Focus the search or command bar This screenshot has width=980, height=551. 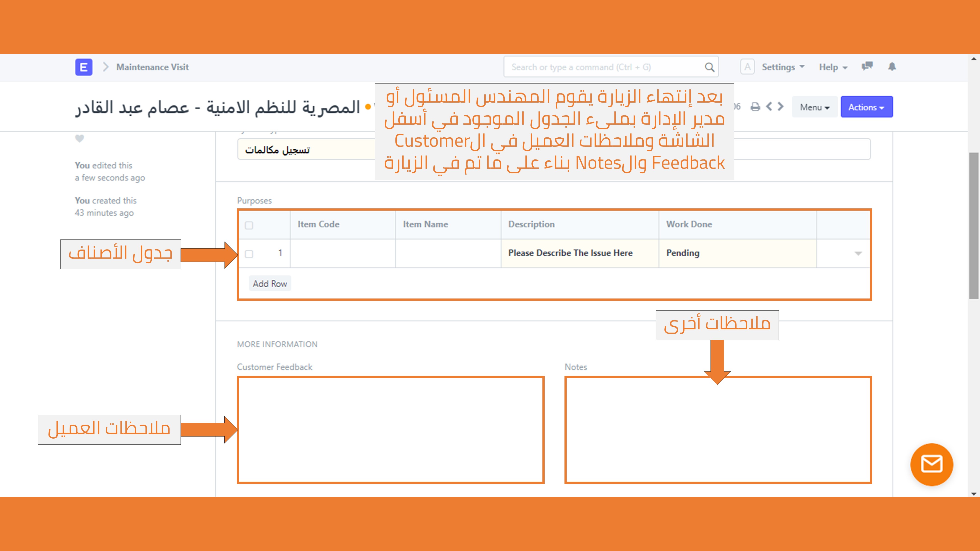click(x=611, y=67)
